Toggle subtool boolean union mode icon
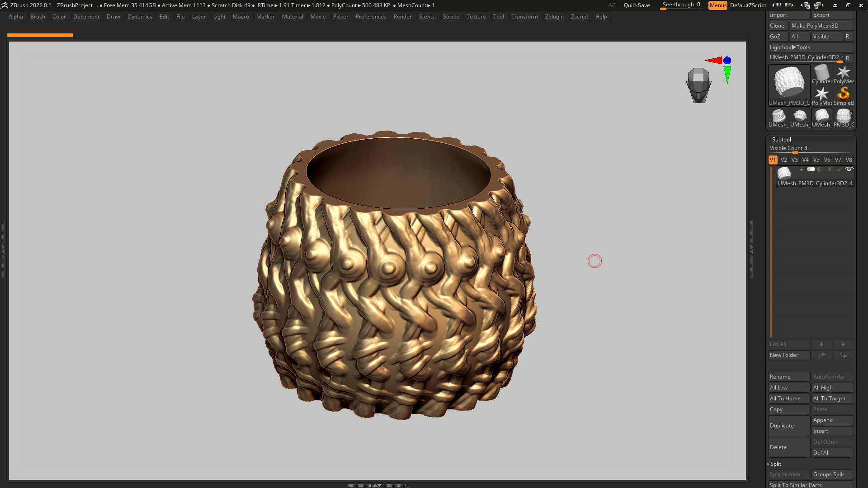868x488 pixels. 811,169
